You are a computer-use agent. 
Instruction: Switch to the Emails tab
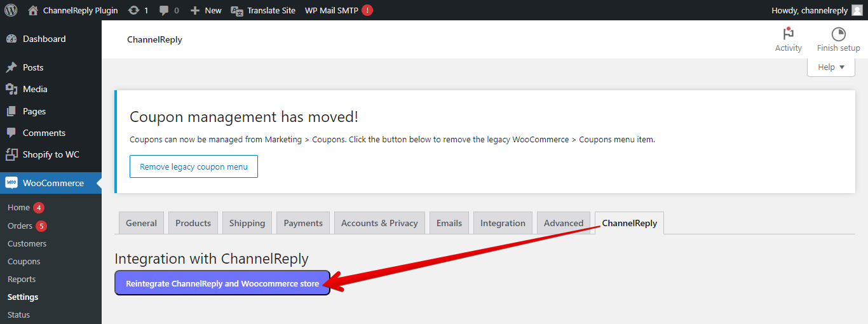pyautogui.click(x=449, y=223)
